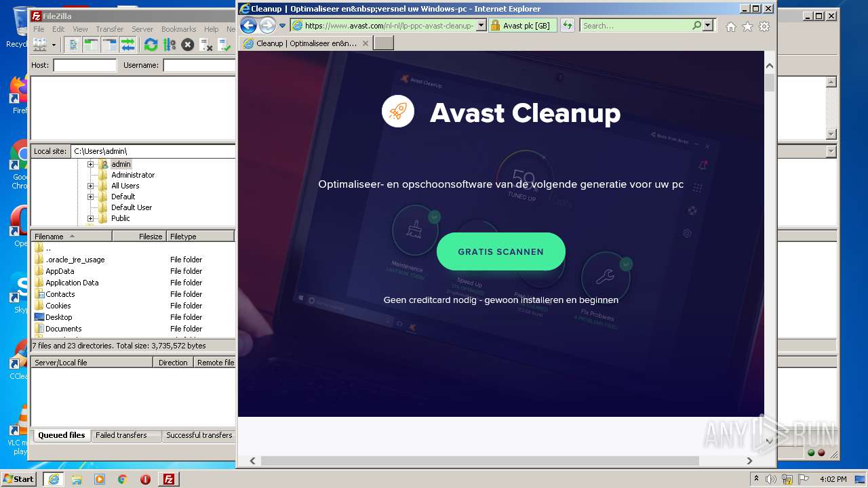Expand the All Users tree node
This screenshot has height=488, width=868.
pos(90,186)
